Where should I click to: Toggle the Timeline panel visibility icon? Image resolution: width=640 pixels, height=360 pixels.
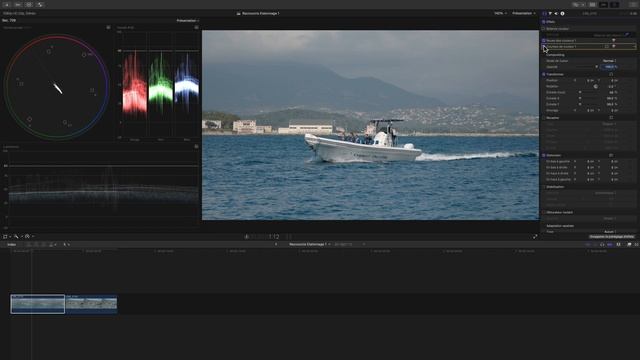[x=603, y=4]
